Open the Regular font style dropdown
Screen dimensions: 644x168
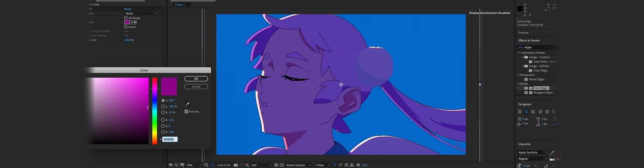(x=533, y=159)
